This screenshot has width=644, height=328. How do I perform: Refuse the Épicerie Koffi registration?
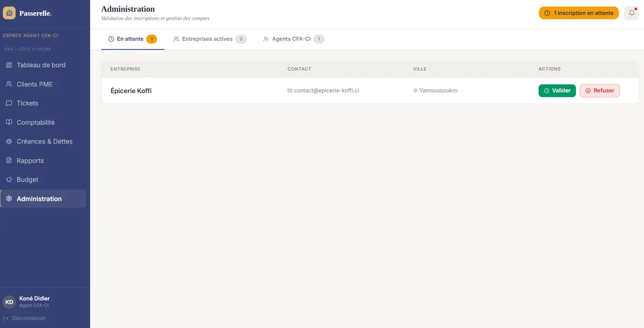(x=600, y=91)
